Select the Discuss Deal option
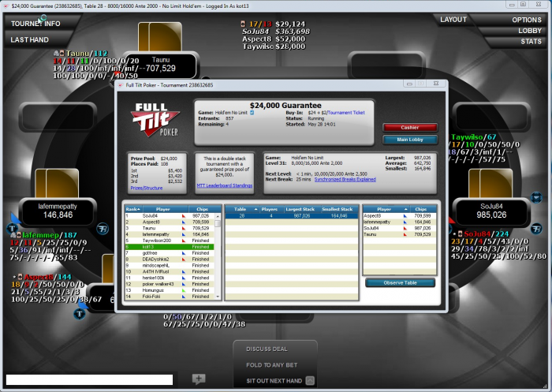 point(267,349)
